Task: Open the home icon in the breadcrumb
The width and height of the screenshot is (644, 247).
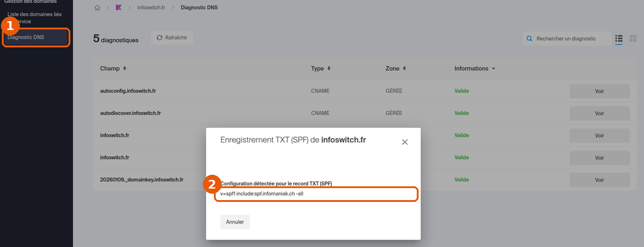Action: (x=97, y=8)
